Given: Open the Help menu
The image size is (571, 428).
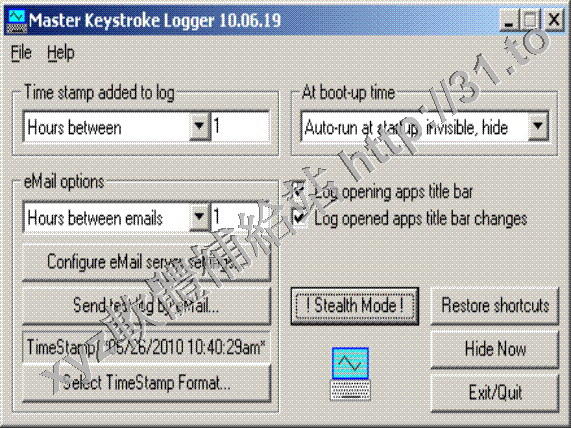Looking at the screenshot, I should [x=61, y=53].
